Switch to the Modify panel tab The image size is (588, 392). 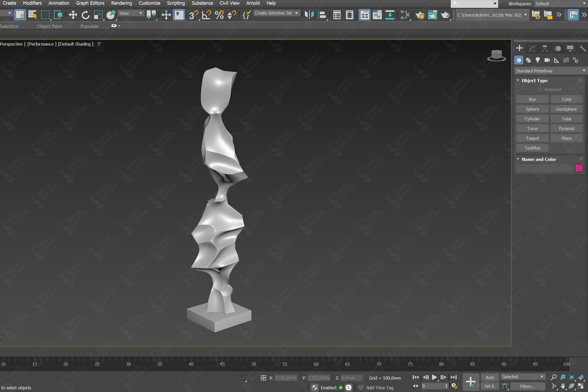[532, 48]
